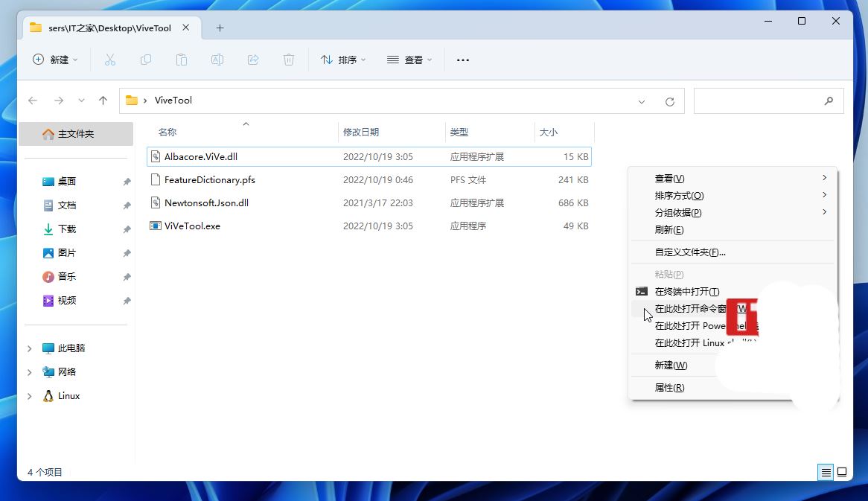Expand the Linux tree node
Viewport: 868px width, 501px height.
point(30,396)
